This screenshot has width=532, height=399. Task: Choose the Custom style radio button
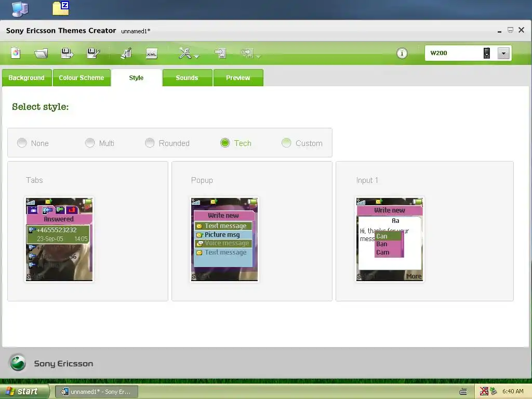click(x=286, y=143)
